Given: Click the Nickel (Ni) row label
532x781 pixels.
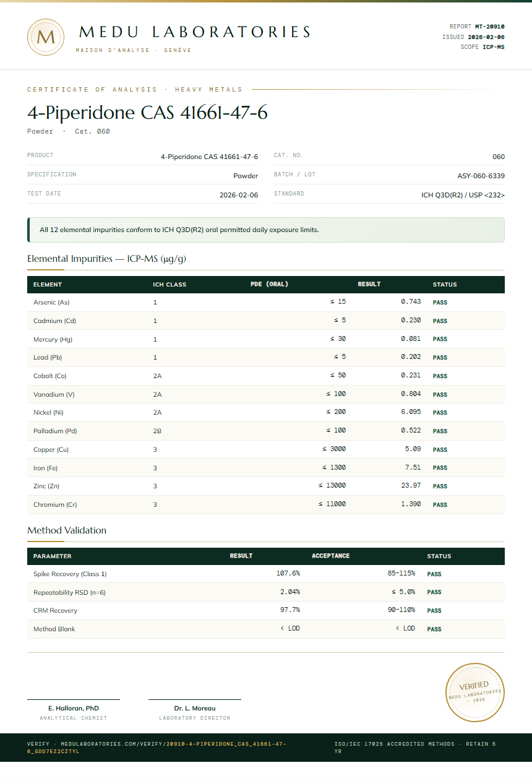Looking at the screenshot, I should point(48,413).
